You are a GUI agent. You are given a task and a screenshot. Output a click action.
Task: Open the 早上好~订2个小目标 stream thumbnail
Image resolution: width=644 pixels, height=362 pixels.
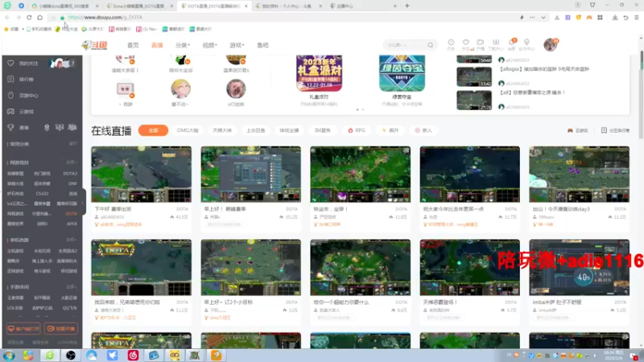pos(250,267)
